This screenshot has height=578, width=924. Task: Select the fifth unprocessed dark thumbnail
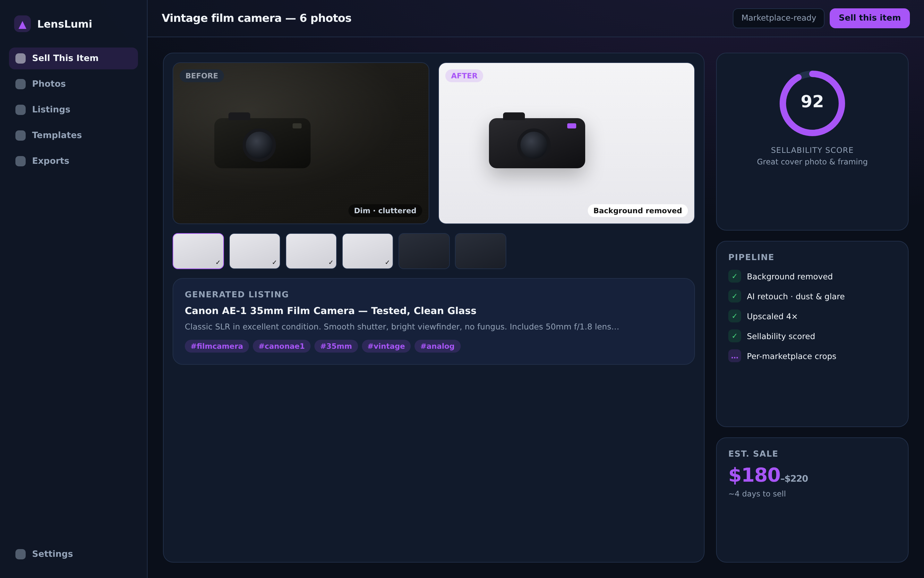[424, 251]
